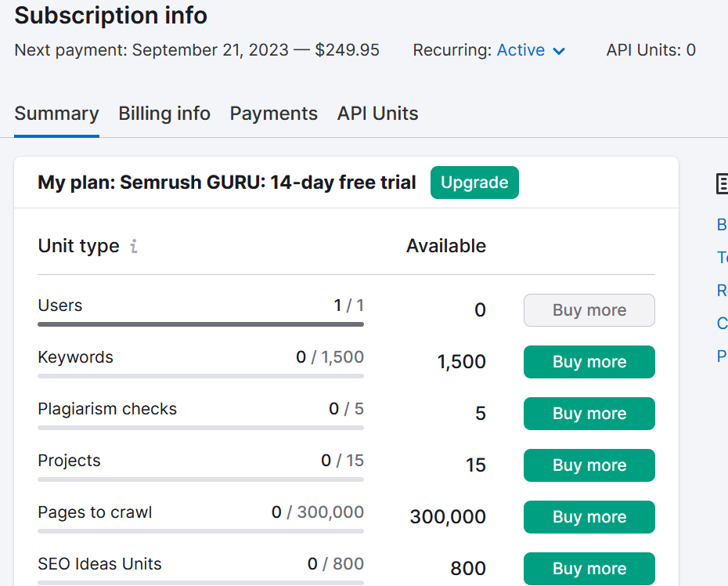The width and height of the screenshot is (728, 586).
Task: Click the Pages to crawl progress bar
Action: click(200, 531)
